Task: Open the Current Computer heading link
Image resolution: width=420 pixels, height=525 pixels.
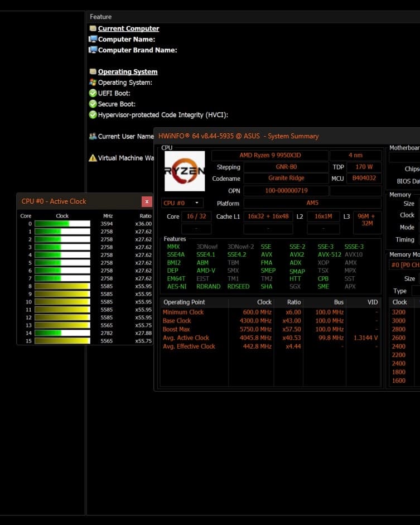Action: (x=128, y=28)
